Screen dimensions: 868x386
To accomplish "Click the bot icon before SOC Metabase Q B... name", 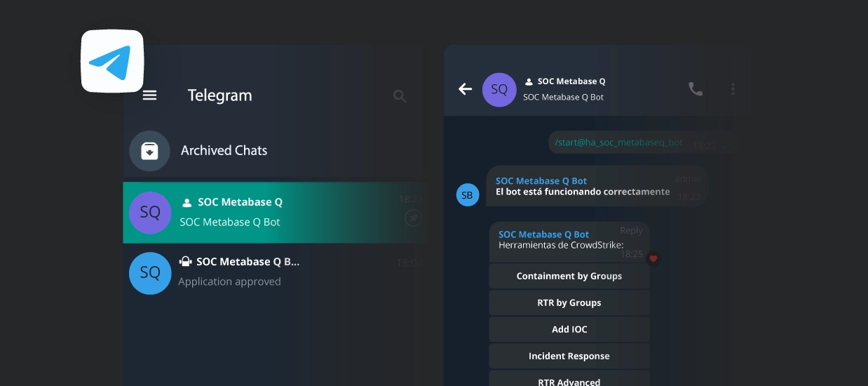I will click(x=185, y=262).
